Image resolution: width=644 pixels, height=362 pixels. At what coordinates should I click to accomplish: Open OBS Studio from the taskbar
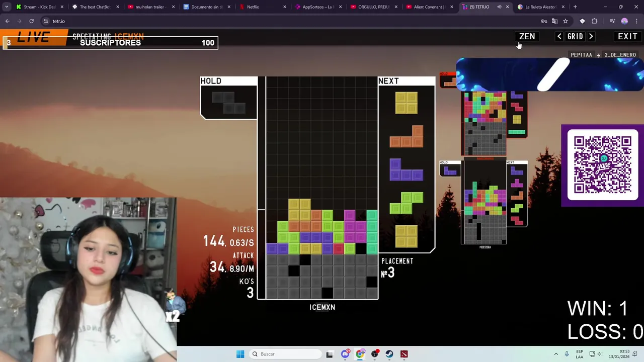point(375,354)
